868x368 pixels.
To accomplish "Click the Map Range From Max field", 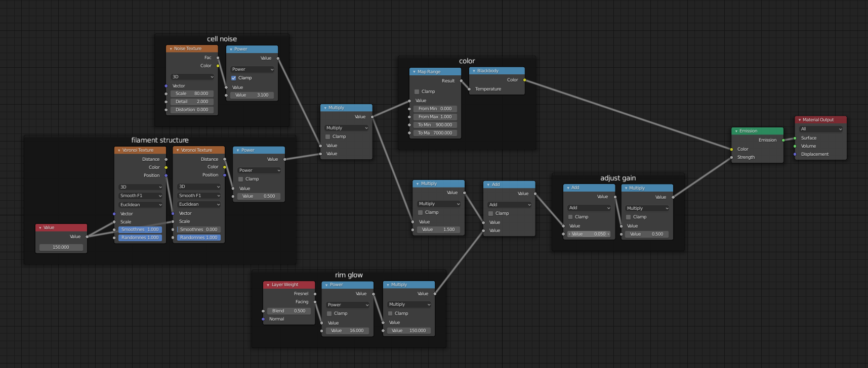I will [x=435, y=117].
